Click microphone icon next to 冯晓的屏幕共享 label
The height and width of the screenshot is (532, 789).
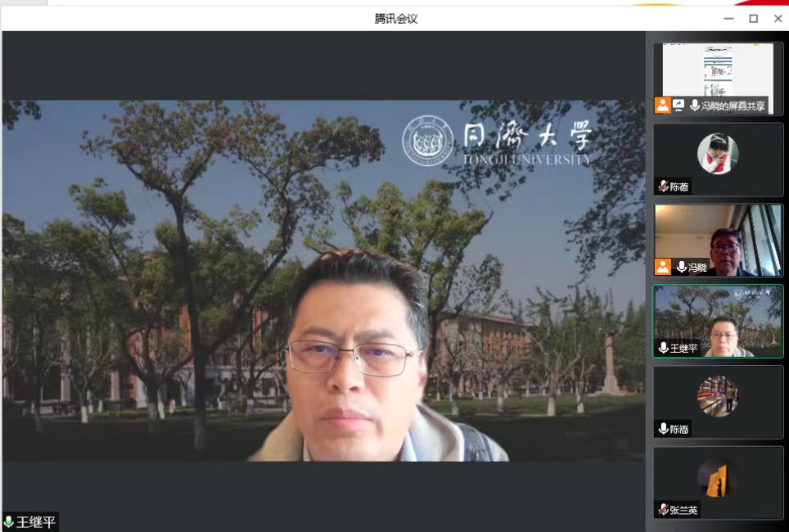(695, 106)
